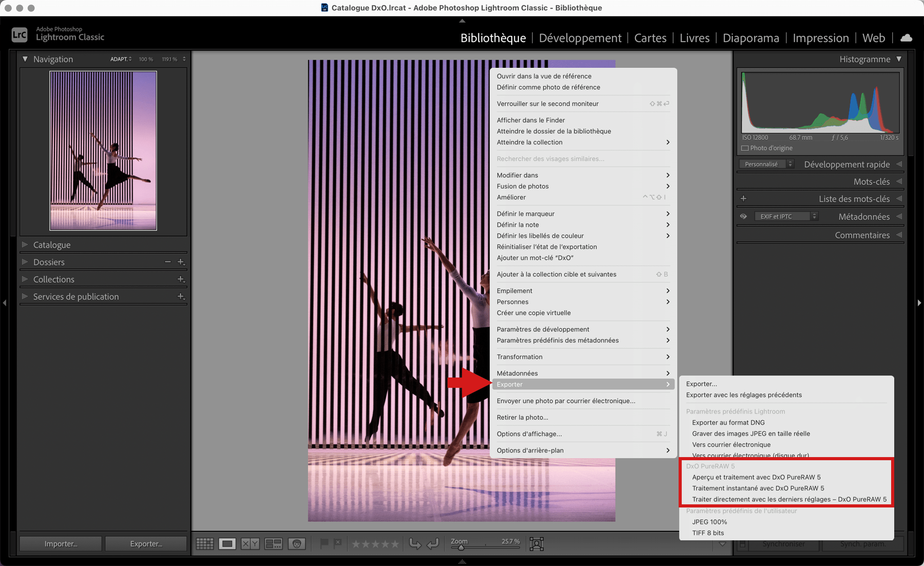Hide top module picker arrow
Viewport: 924px width, 566px height.
coord(462,21)
